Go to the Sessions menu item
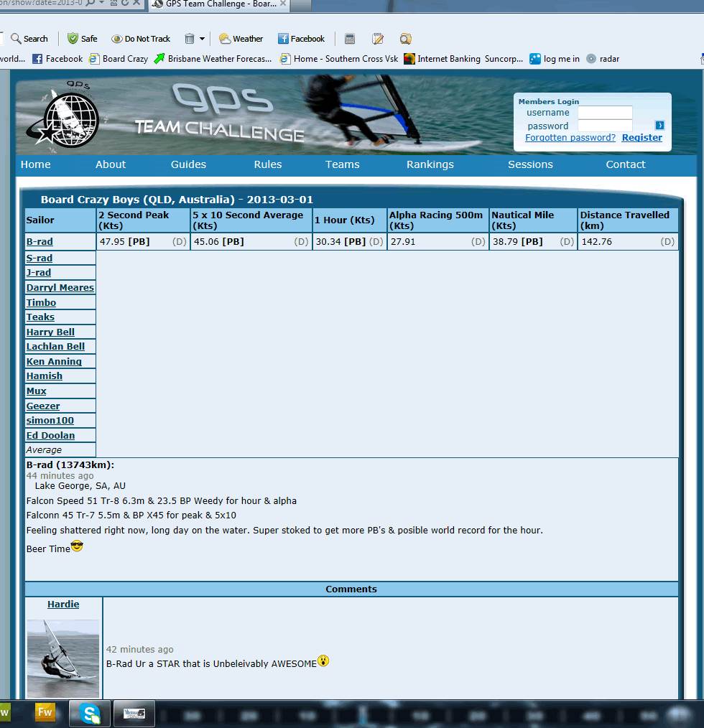 pyautogui.click(x=530, y=164)
